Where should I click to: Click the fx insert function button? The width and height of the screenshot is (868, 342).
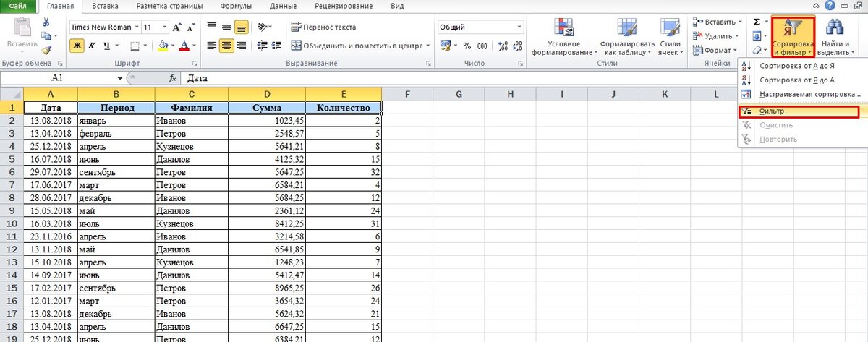172,77
